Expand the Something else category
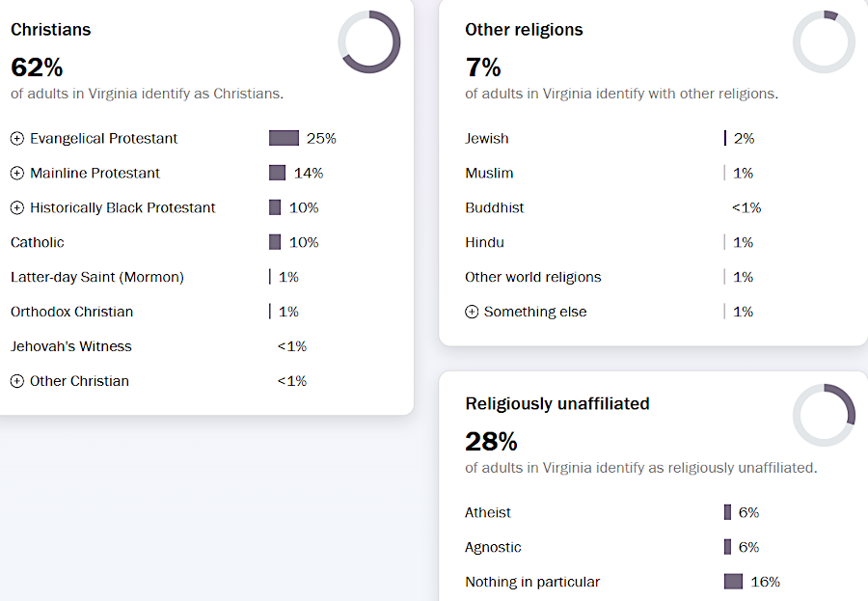The width and height of the screenshot is (868, 601). (472, 313)
